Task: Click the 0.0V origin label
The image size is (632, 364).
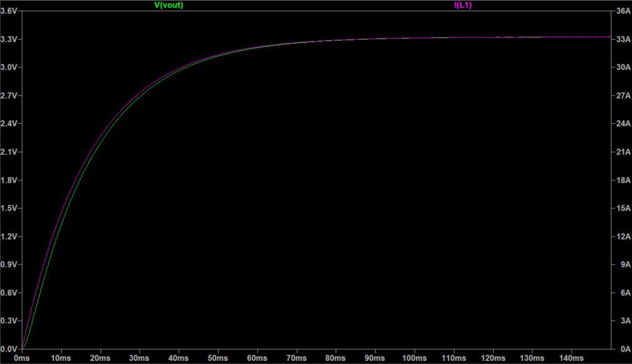Action: [11, 347]
